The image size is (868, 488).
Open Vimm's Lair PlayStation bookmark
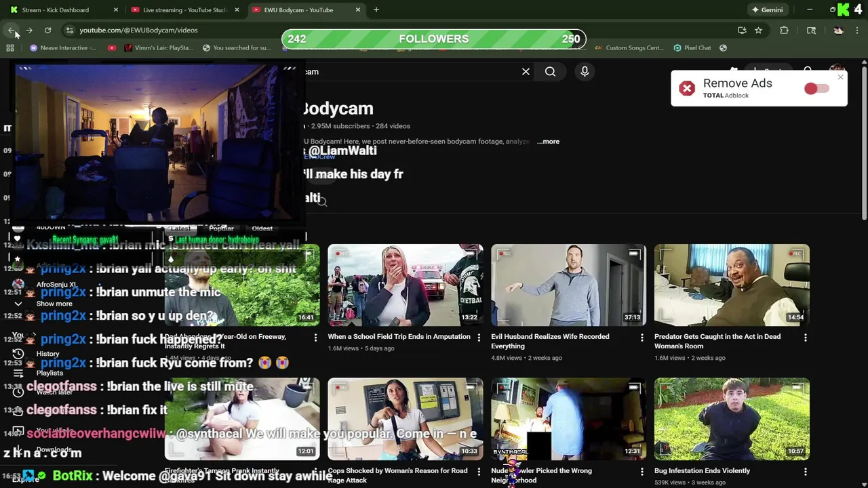(x=159, y=47)
